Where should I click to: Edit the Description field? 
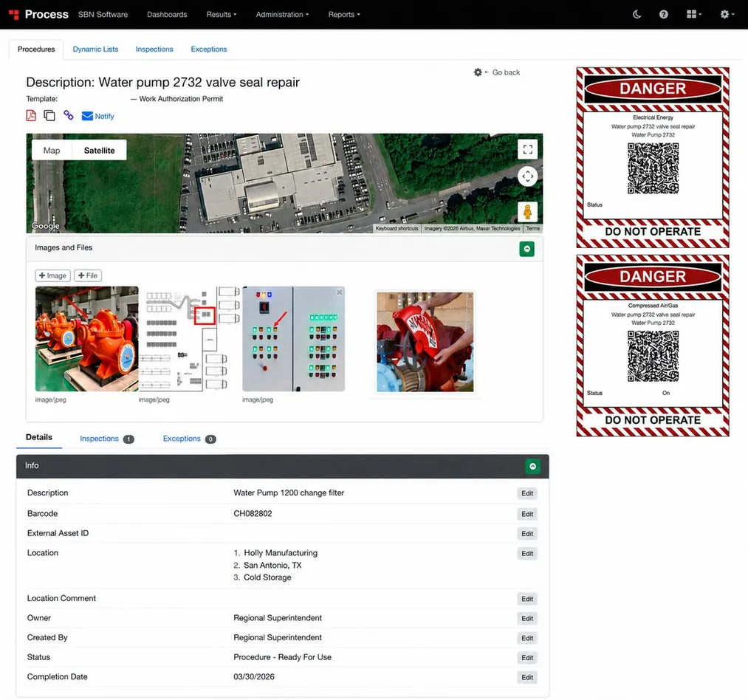click(527, 493)
